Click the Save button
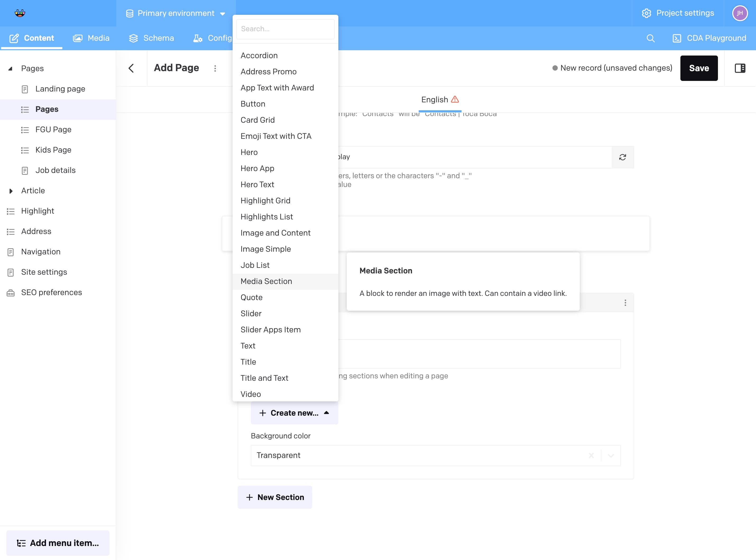This screenshot has height=560, width=756. point(699,68)
